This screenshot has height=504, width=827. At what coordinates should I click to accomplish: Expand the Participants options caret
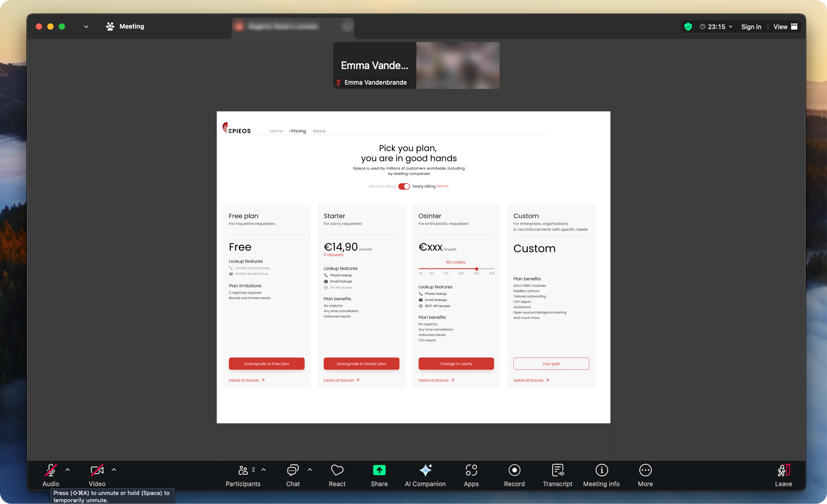coord(263,470)
